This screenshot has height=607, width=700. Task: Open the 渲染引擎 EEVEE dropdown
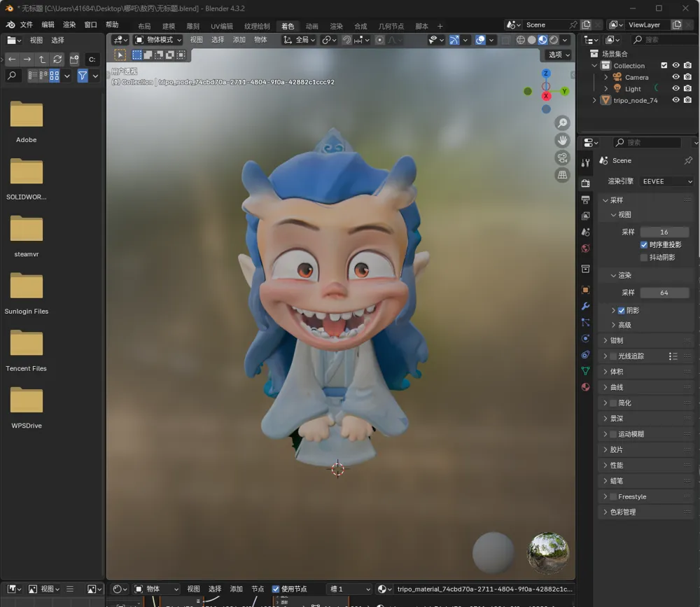(x=664, y=181)
